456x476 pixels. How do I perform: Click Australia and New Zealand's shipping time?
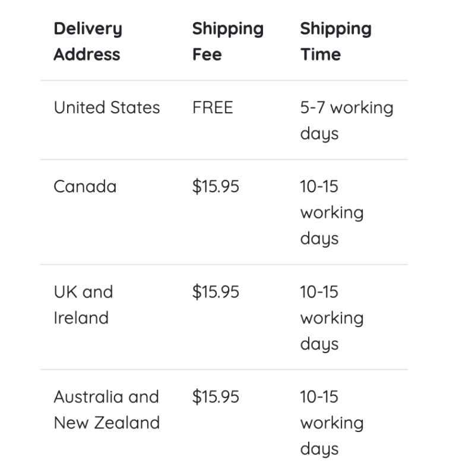[332, 423]
